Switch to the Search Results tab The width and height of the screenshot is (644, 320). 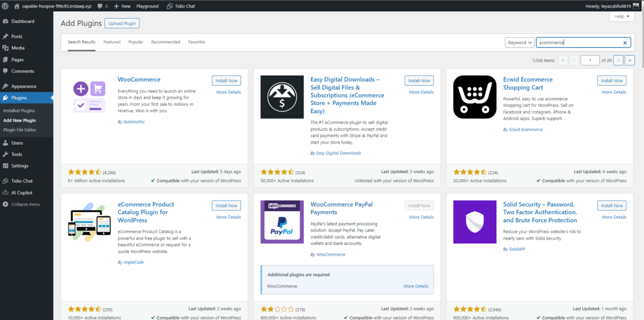point(82,42)
